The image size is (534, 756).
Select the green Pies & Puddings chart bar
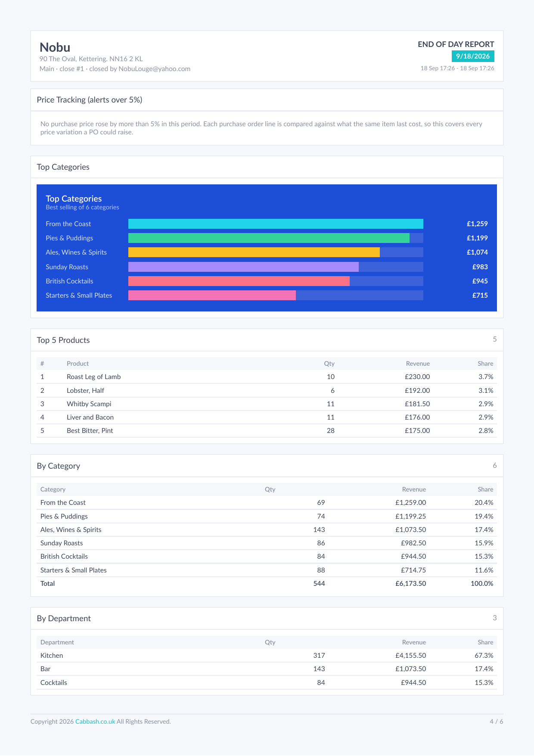[269, 238]
